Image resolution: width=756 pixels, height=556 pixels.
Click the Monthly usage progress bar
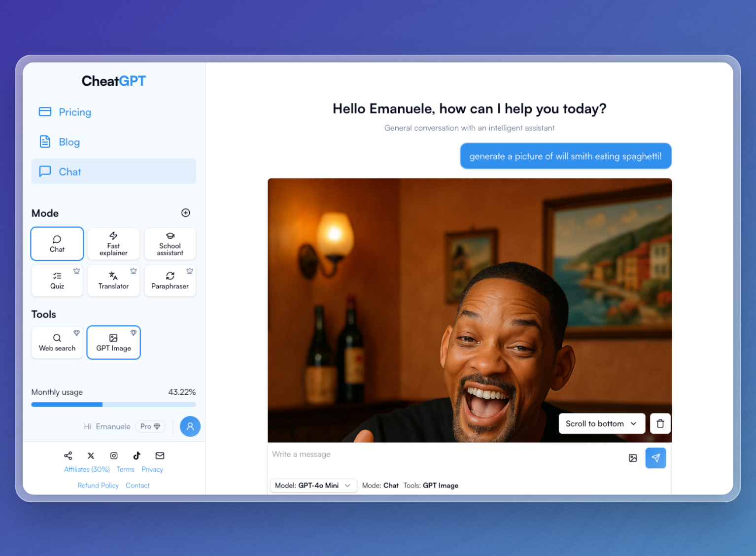pyautogui.click(x=113, y=405)
